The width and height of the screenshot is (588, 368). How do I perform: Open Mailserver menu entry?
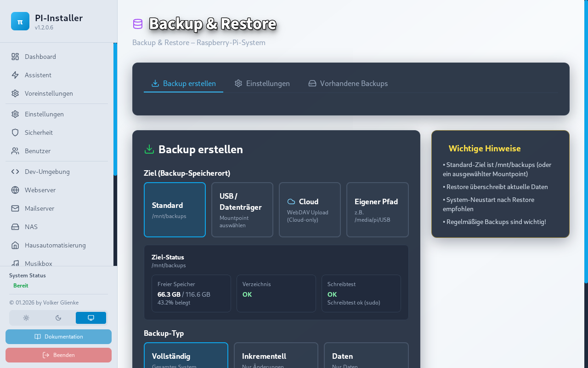point(57,208)
